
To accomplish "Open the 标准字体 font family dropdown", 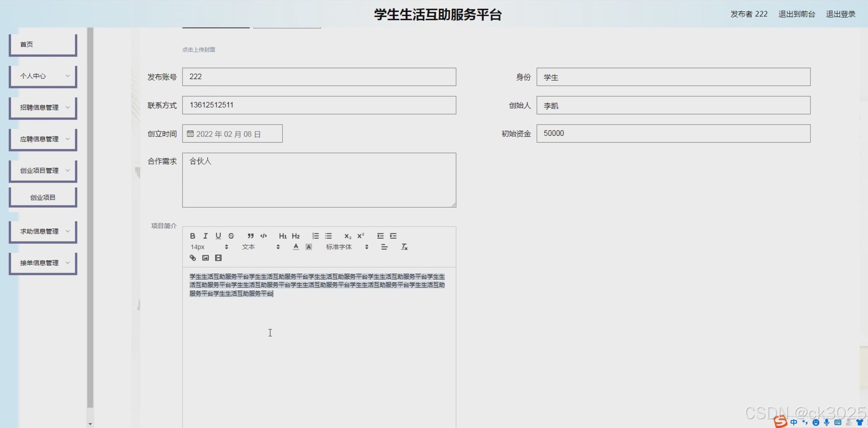I will [347, 247].
